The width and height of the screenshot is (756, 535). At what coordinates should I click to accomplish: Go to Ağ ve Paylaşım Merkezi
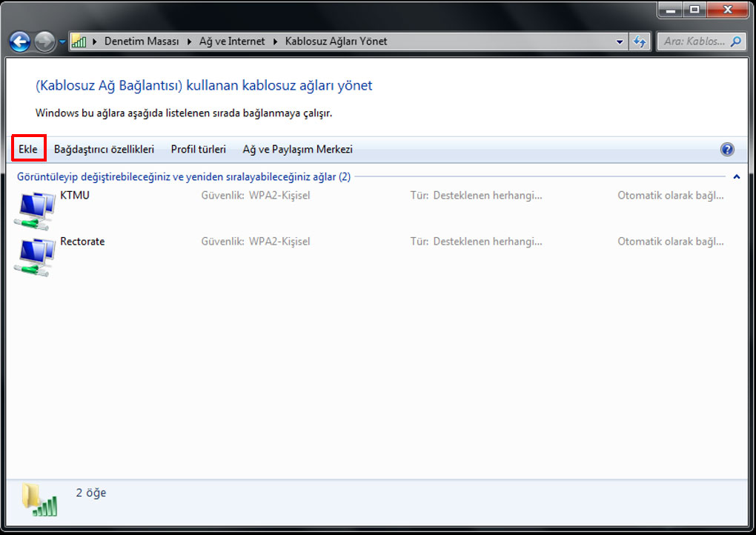[297, 150]
